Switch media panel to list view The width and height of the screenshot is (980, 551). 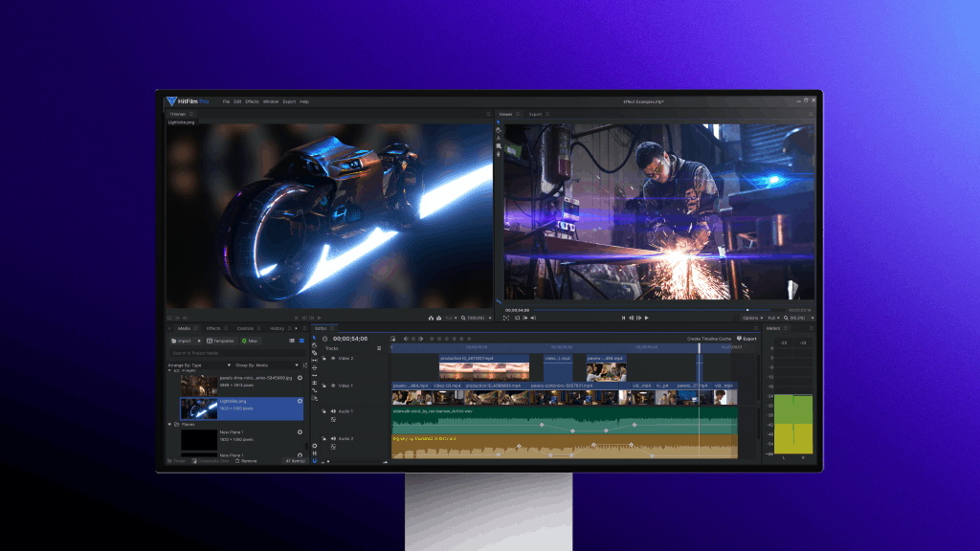(x=292, y=342)
